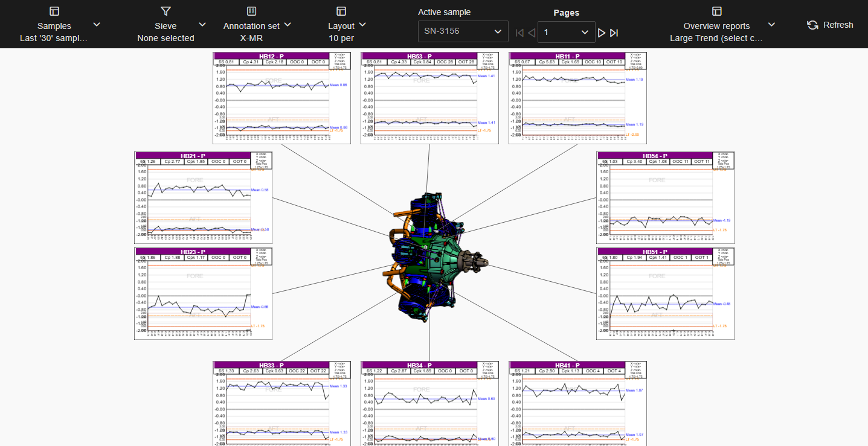Screen dimensions: 868x446
Task: Open the Pages number dropdown
Action: [566, 32]
